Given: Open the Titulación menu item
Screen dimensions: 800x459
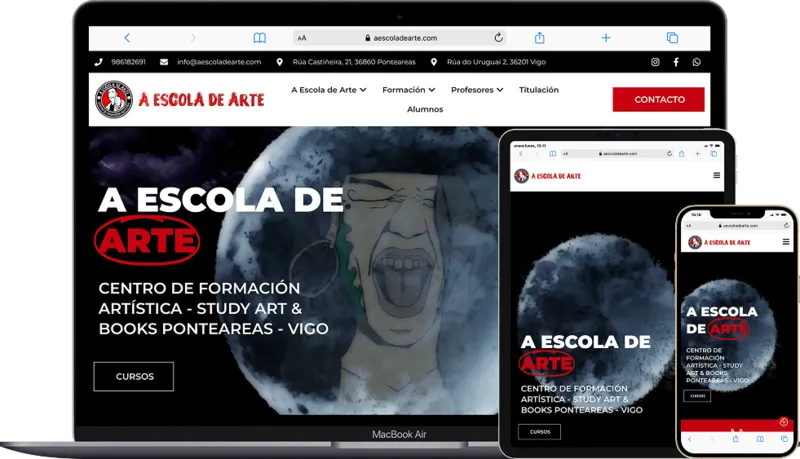Looking at the screenshot, I should (539, 90).
